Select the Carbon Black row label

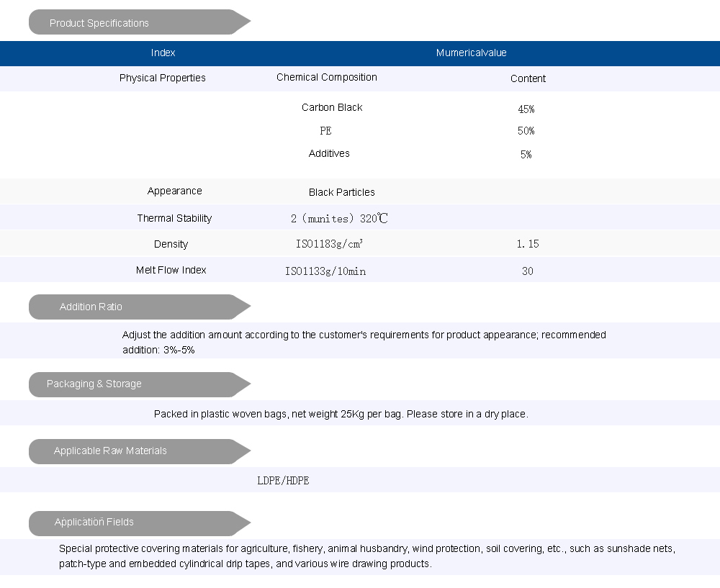coord(332,107)
